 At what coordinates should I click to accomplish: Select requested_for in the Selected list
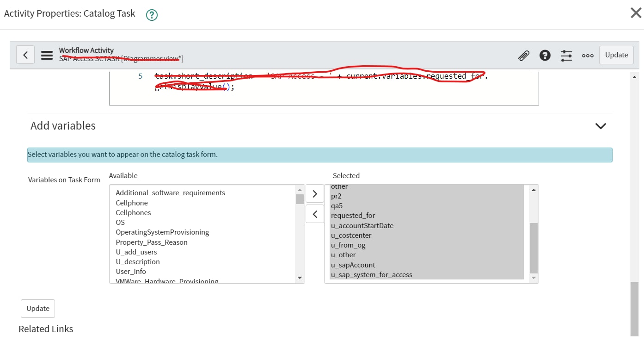353,215
